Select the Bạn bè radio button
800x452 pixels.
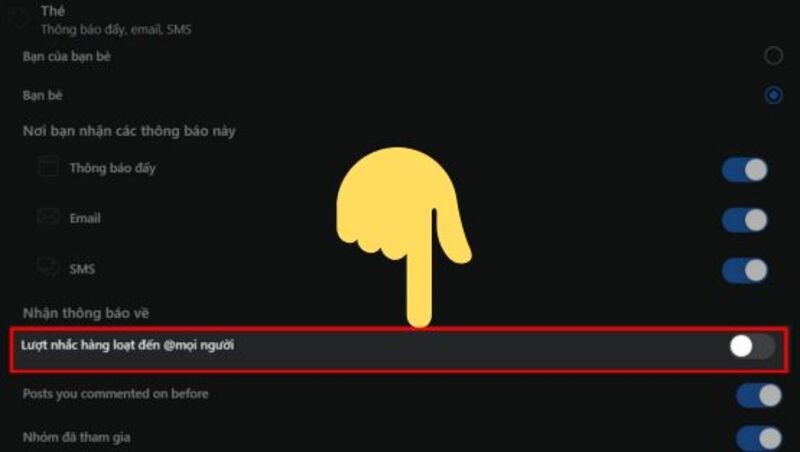[773, 95]
